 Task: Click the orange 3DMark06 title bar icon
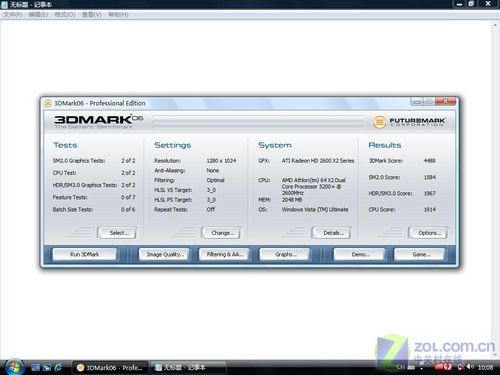coord(48,103)
